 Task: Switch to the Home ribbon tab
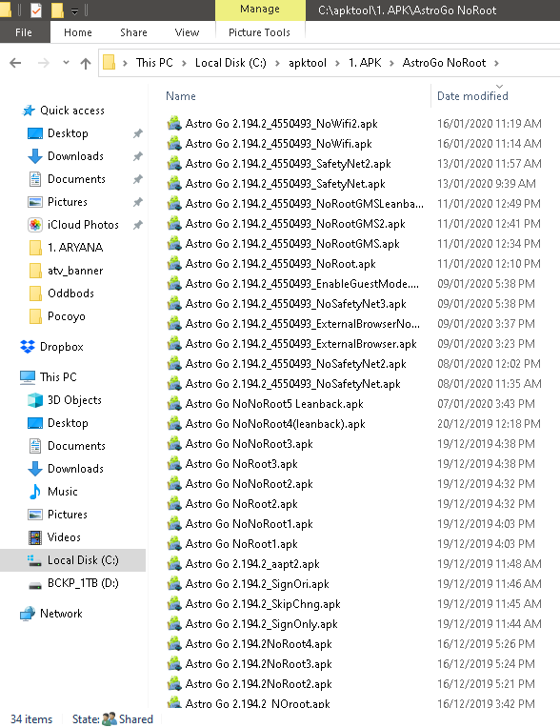78,32
